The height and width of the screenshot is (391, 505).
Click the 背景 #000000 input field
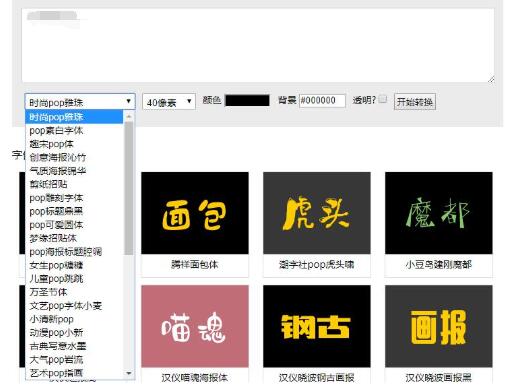pos(322,100)
